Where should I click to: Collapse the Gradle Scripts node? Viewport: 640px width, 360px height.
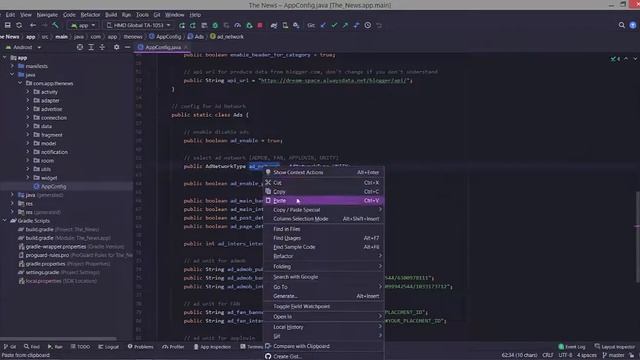tap(5, 221)
